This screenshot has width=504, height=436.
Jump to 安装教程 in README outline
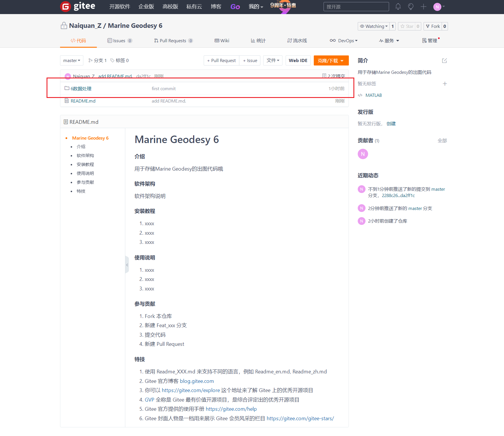(85, 164)
